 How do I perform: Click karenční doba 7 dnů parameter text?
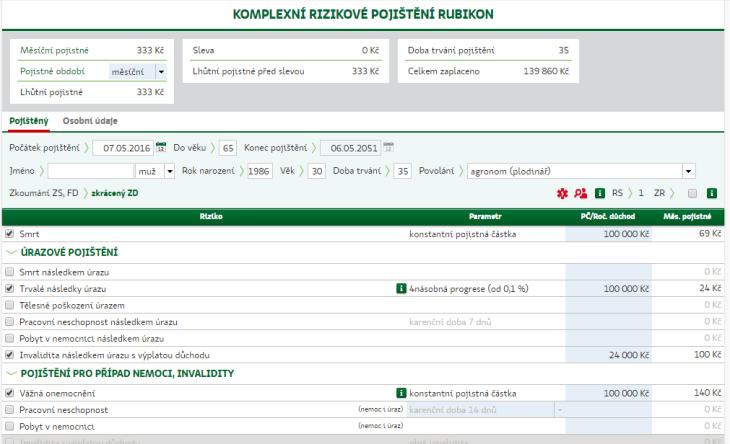(x=450, y=322)
